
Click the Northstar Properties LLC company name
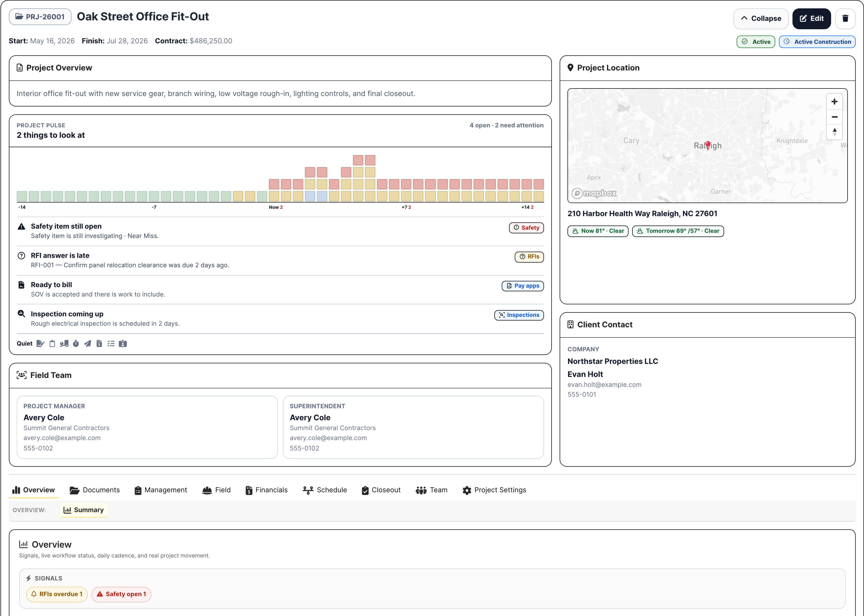coord(613,362)
